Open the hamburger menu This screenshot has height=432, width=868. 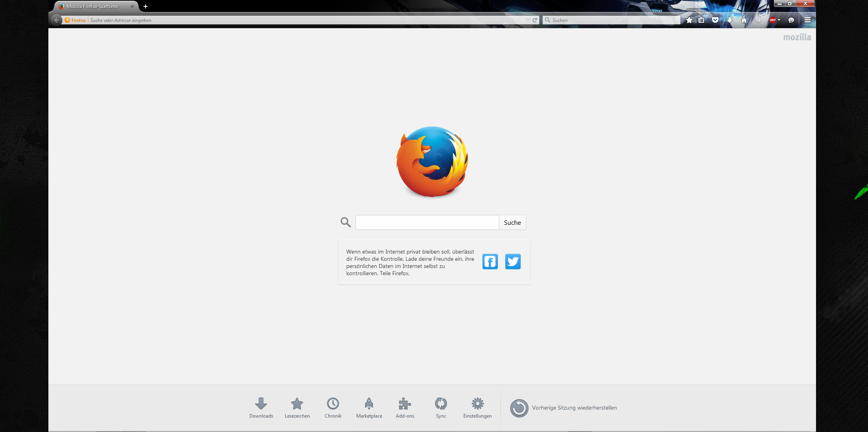click(x=807, y=20)
